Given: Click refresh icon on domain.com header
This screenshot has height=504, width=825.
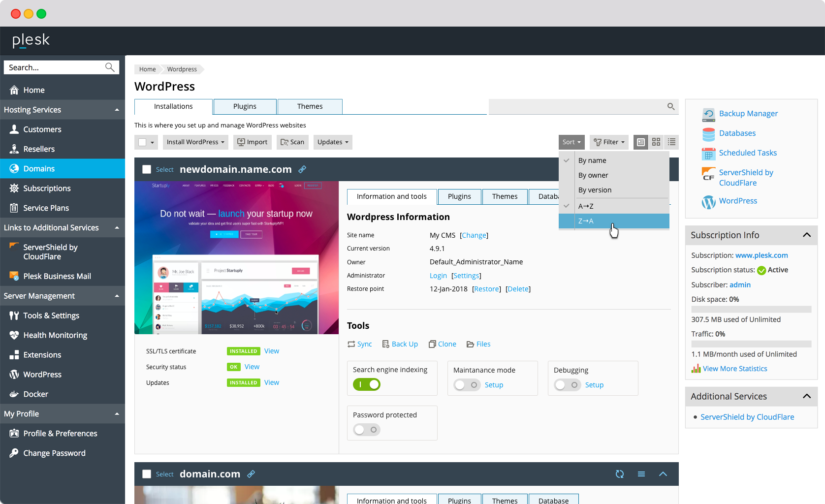Looking at the screenshot, I should [x=620, y=474].
